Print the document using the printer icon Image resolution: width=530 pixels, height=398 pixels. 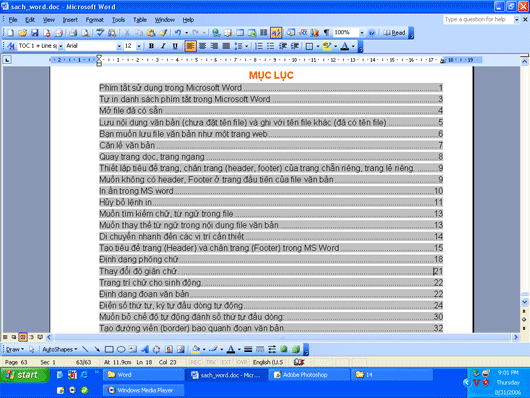coord(73,33)
